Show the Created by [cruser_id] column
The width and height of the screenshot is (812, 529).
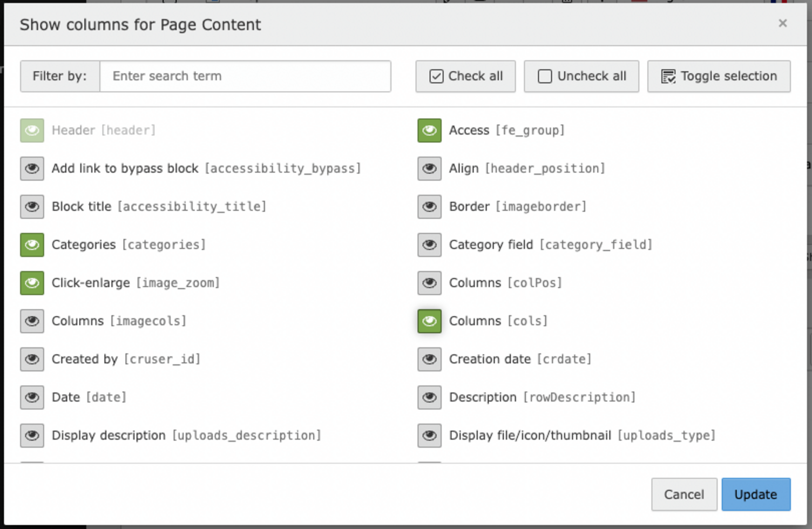(x=32, y=359)
